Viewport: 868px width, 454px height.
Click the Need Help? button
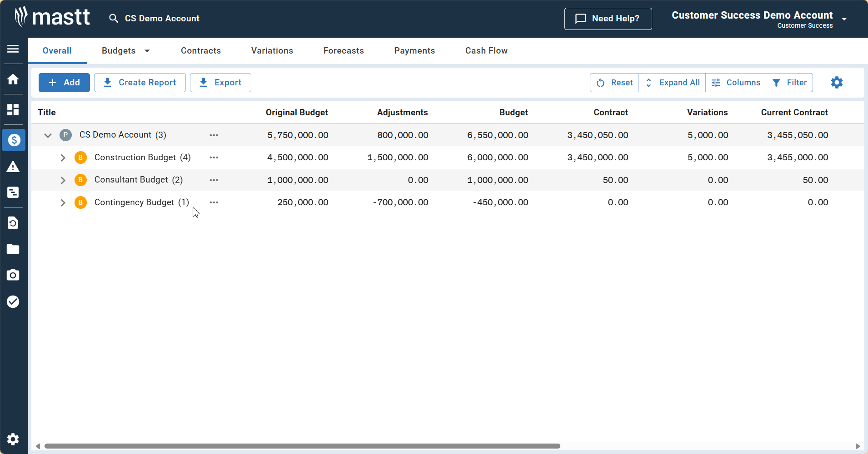608,19
